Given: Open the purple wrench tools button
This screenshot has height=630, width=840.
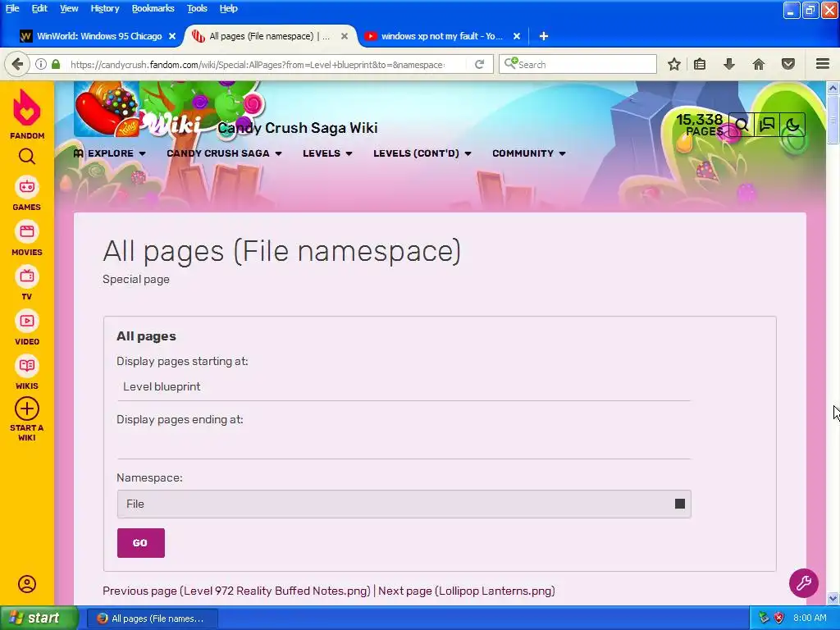Looking at the screenshot, I should [804, 583].
